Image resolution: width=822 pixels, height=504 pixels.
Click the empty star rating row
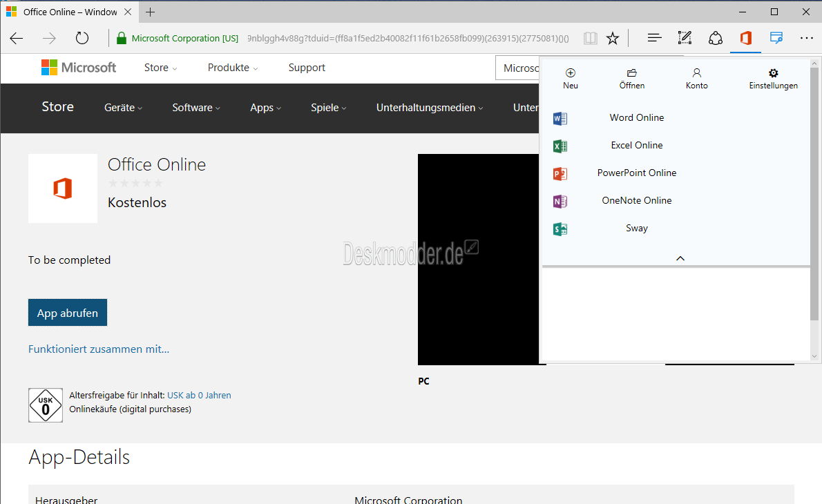[x=135, y=183]
